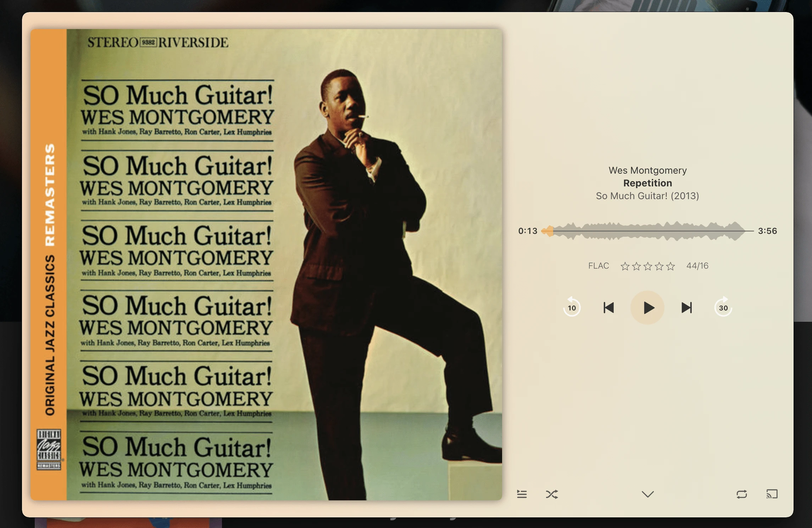Click the 3:56 duration label

pyautogui.click(x=767, y=231)
